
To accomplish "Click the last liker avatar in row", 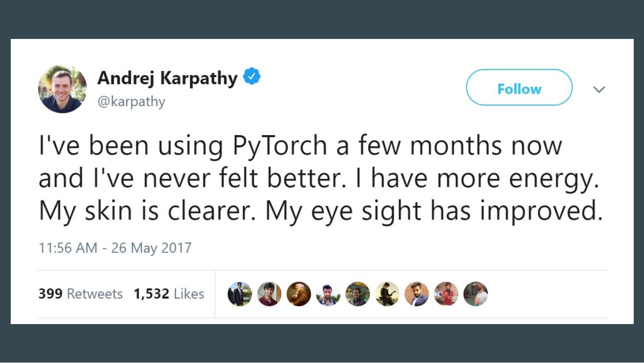I will [475, 294].
